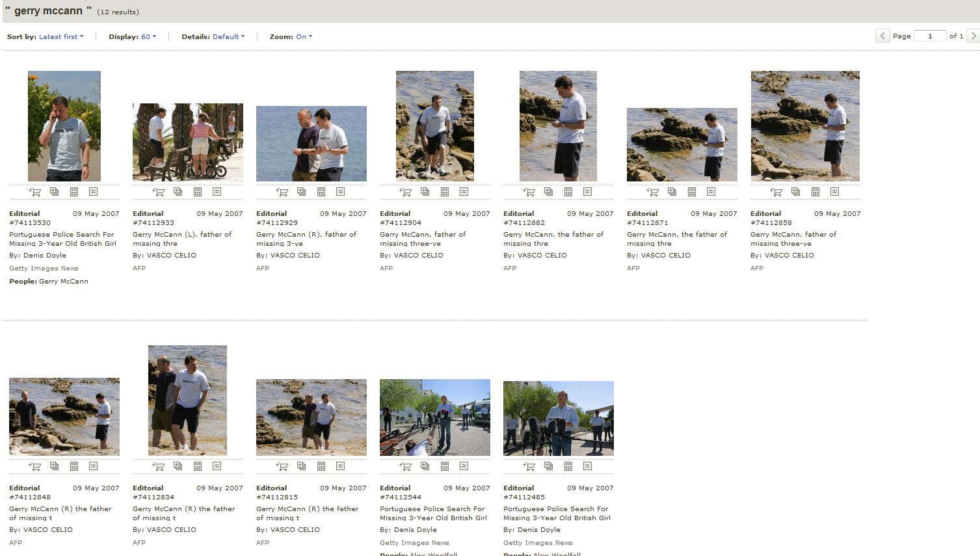The image size is (980, 556).
Task: Open price calculator for image #74112848
Action: coord(74,466)
